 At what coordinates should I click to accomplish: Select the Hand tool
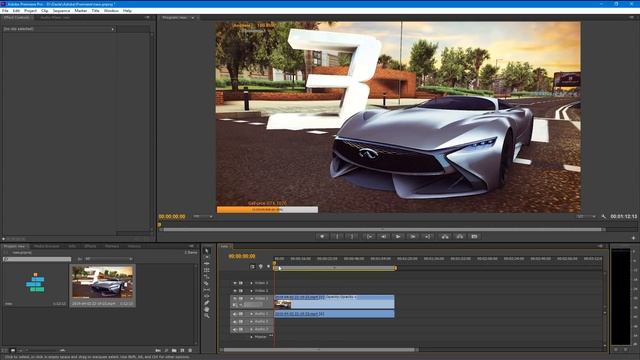(207, 309)
